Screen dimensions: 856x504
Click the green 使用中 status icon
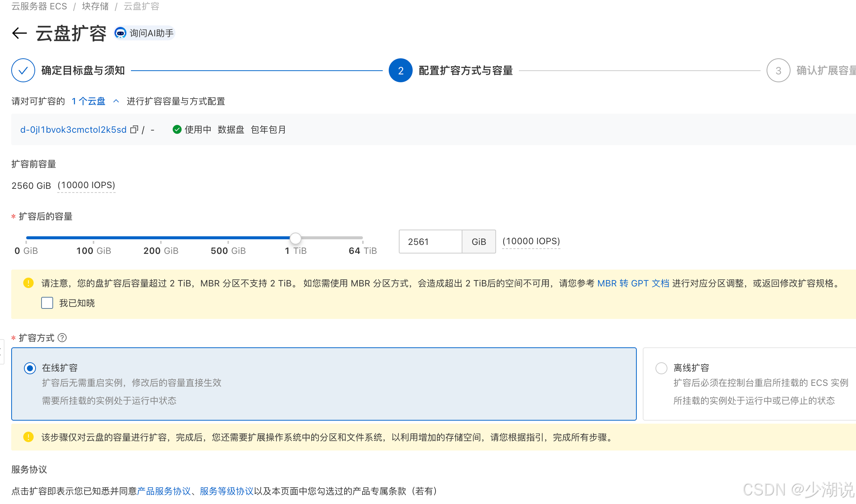pyautogui.click(x=177, y=130)
